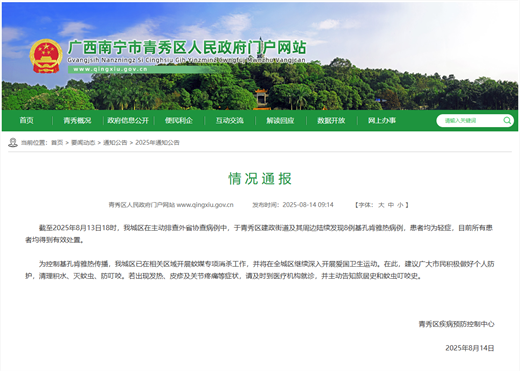Open the 互动交流 navigation item

tap(230, 120)
